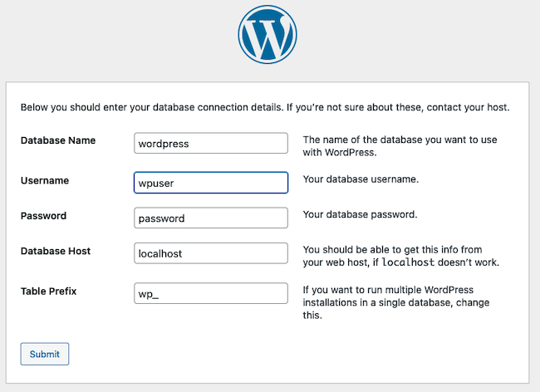
Task: Click the empty white area right of Submit
Action: coord(291,354)
